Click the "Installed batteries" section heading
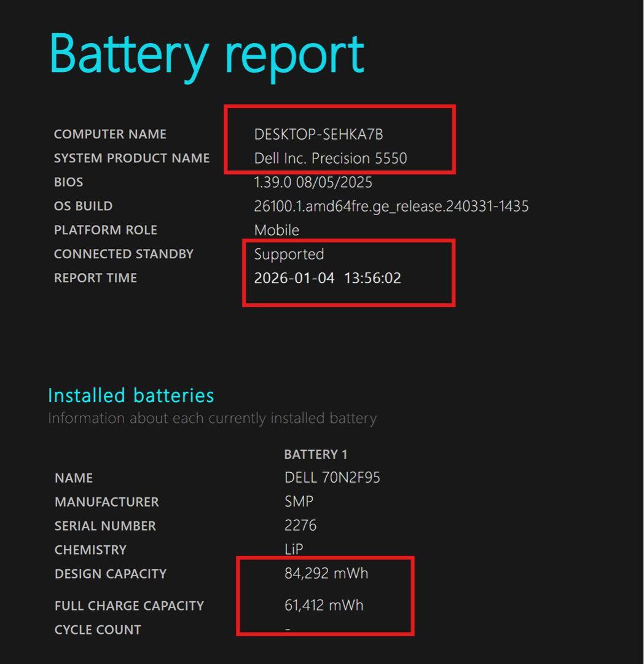The image size is (644, 664). point(131,395)
